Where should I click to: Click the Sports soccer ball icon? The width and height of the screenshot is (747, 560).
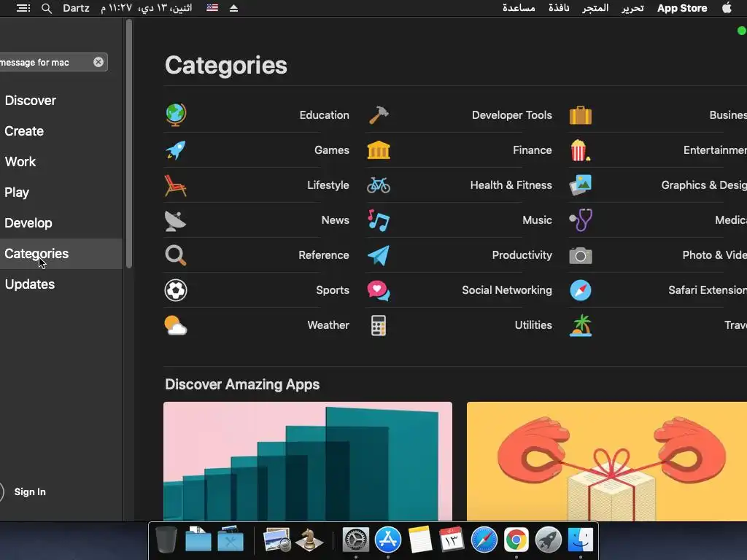pyautogui.click(x=176, y=290)
